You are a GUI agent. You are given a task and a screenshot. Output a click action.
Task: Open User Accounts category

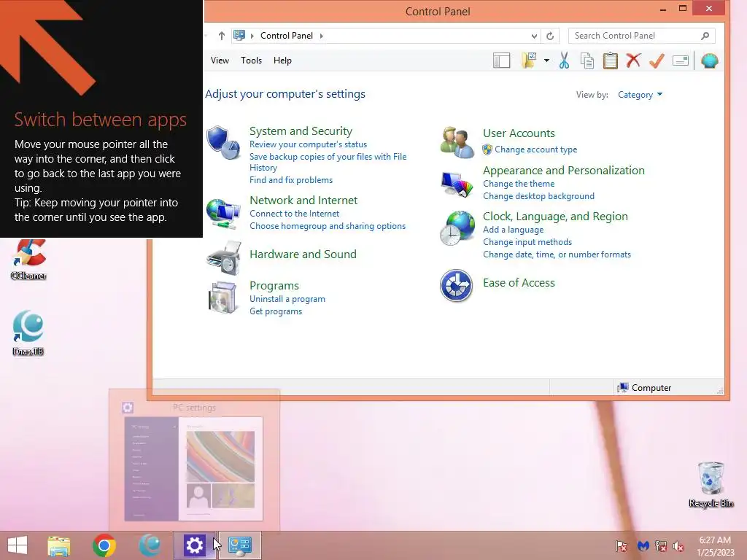(519, 133)
